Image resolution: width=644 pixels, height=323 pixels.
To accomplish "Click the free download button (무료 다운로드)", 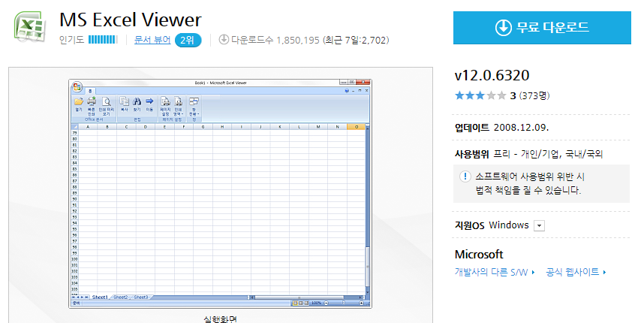I will [x=542, y=28].
